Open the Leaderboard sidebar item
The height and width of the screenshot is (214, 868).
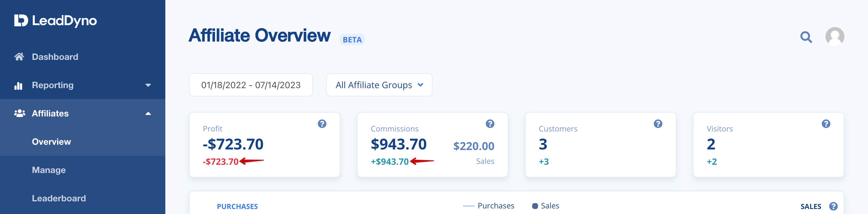[x=59, y=198]
